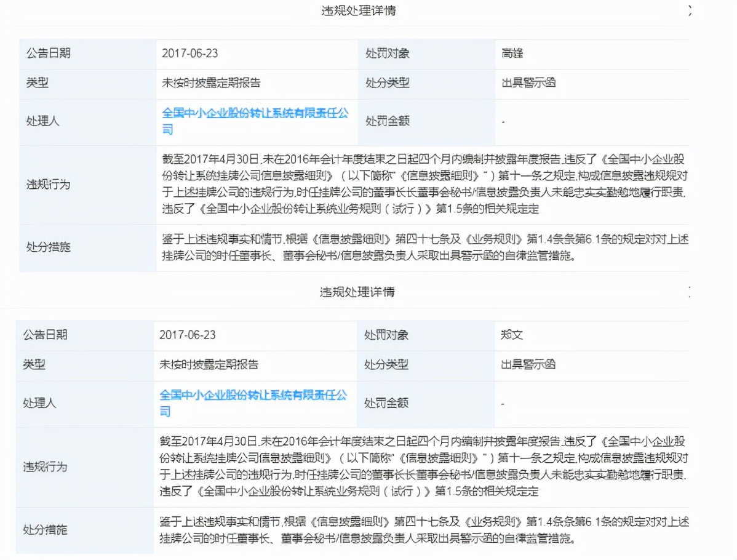Select the first panel's date 2017-06-23 next to 高峰
The height and width of the screenshot is (560, 737).
(x=190, y=53)
